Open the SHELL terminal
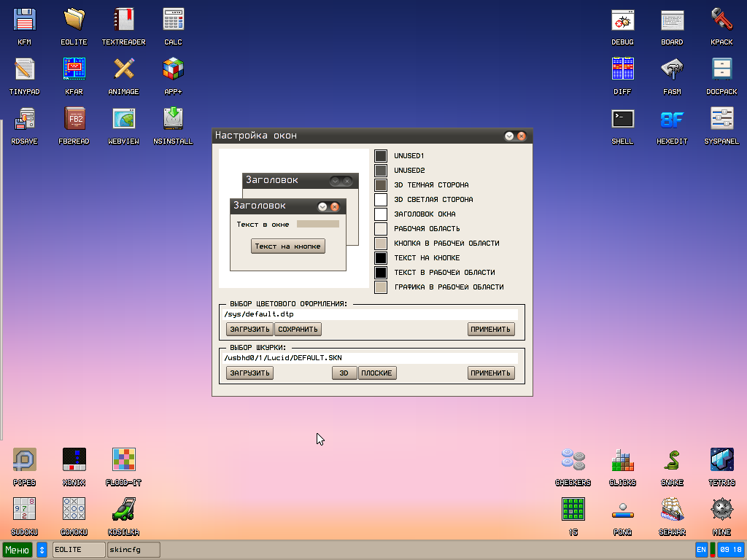The height and width of the screenshot is (560, 747). pyautogui.click(x=622, y=117)
